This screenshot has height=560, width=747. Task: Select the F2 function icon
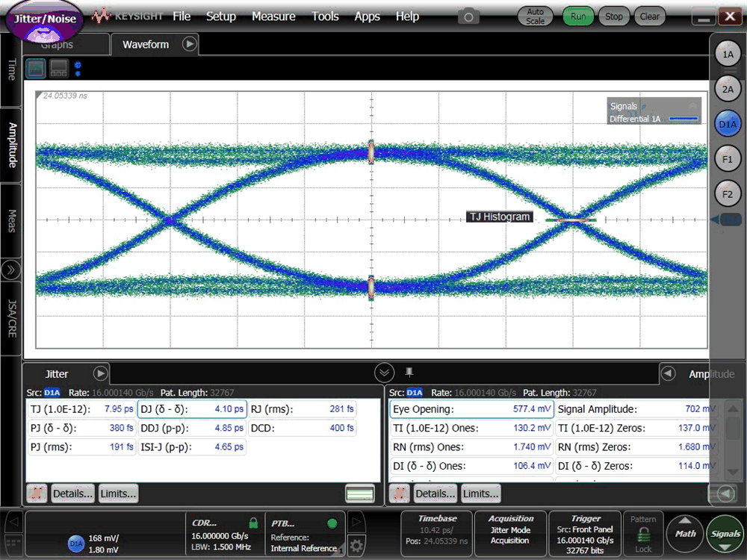727,193
